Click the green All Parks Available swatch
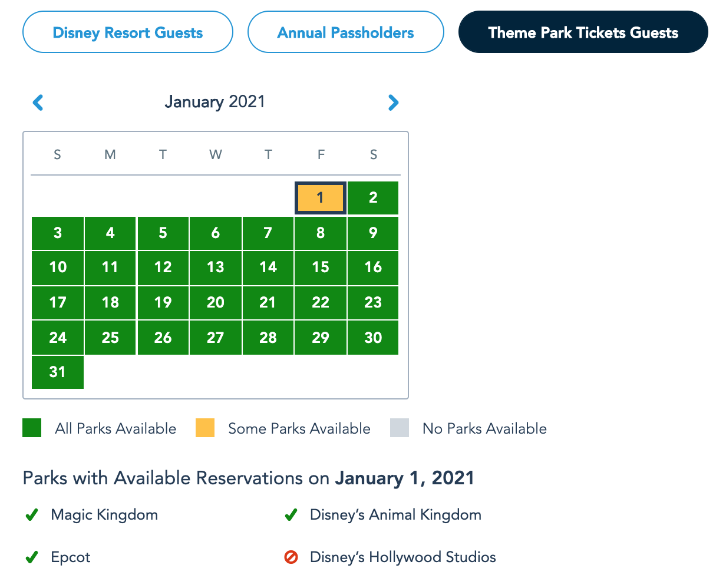The image size is (726, 588). pyautogui.click(x=32, y=428)
